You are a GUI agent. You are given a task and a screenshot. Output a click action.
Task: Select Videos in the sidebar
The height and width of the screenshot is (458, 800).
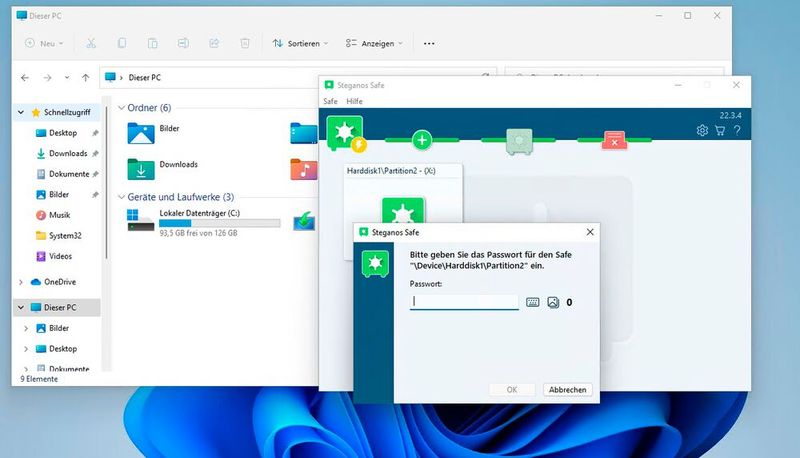click(60, 256)
